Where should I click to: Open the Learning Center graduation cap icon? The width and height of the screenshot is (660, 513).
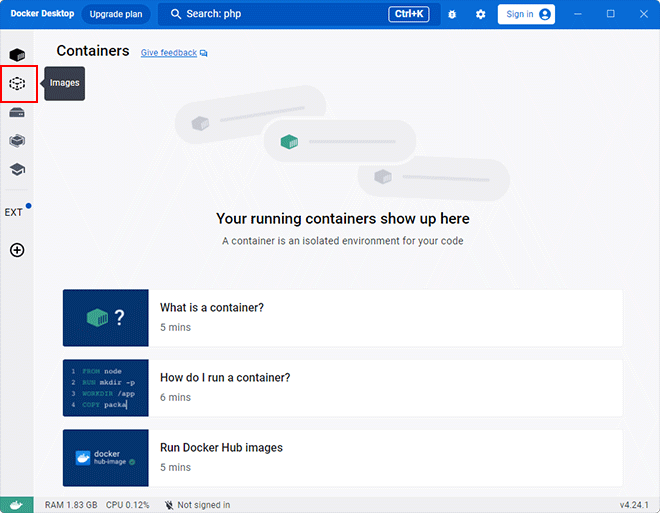(x=17, y=170)
